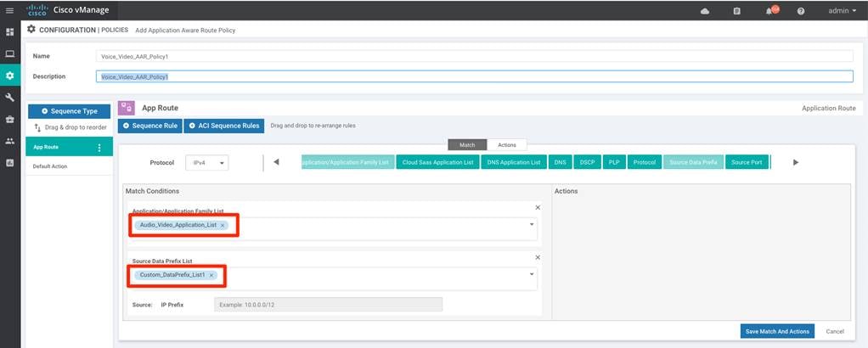Viewport: 868px width, 348px height.
Task: Select the Configuration gear sidebar icon
Action: [9, 76]
